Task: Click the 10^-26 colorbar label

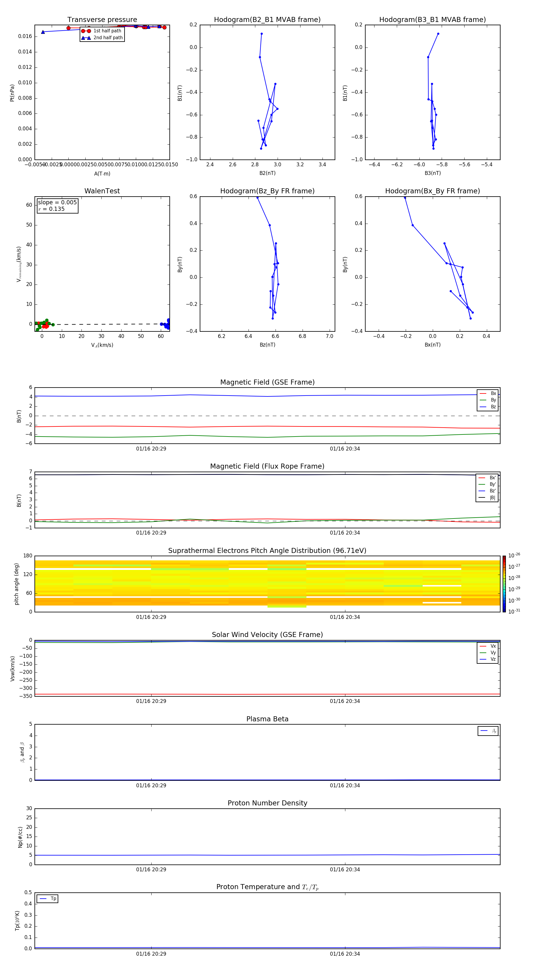Action: pos(514,555)
